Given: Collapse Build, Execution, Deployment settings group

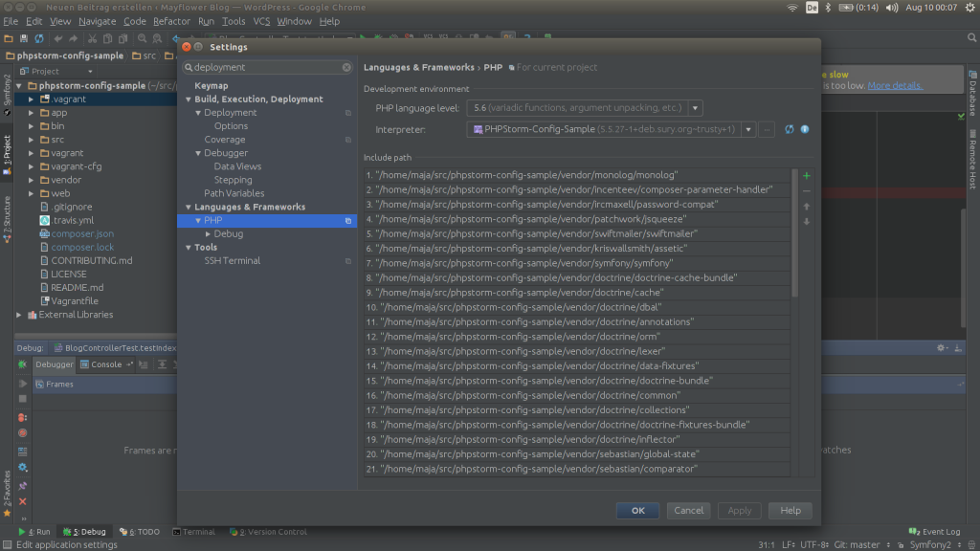Looking at the screenshot, I should coord(189,99).
